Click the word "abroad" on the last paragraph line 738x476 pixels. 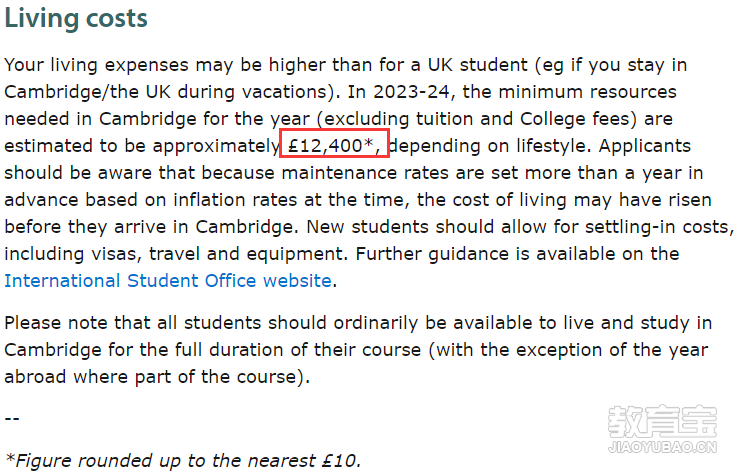point(35,377)
